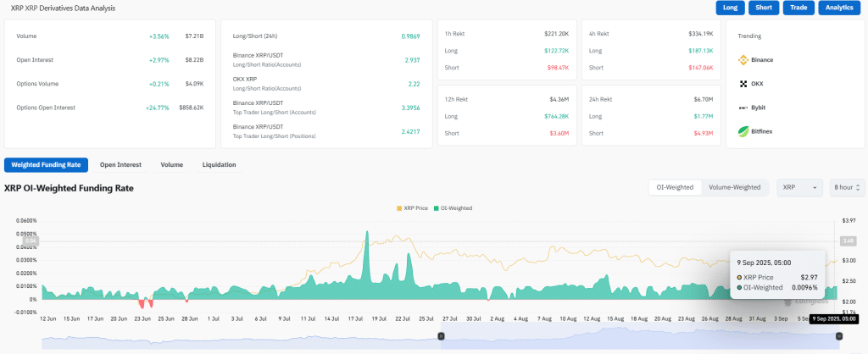Click the Bitfinex leaf logo icon

click(x=743, y=131)
